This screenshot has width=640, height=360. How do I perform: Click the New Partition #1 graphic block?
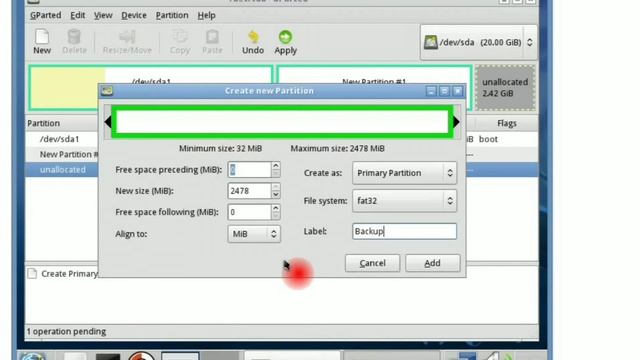(374, 74)
